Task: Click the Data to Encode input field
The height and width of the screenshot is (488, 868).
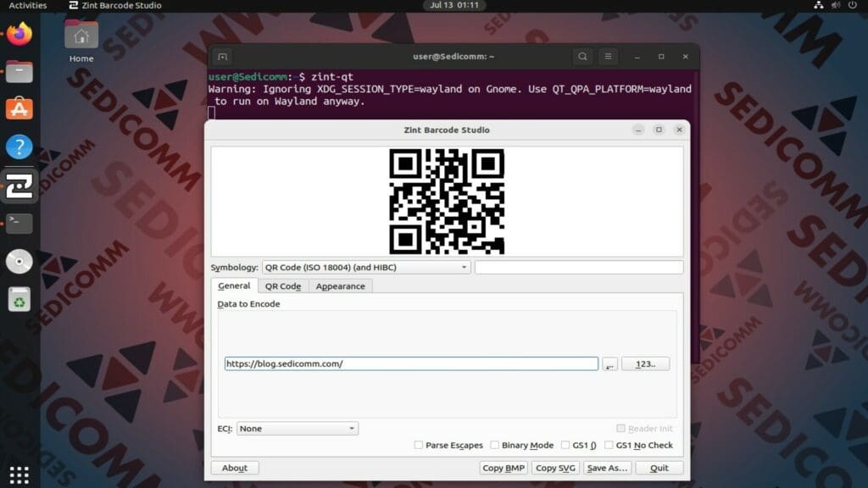Action: [x=411, y=363]
